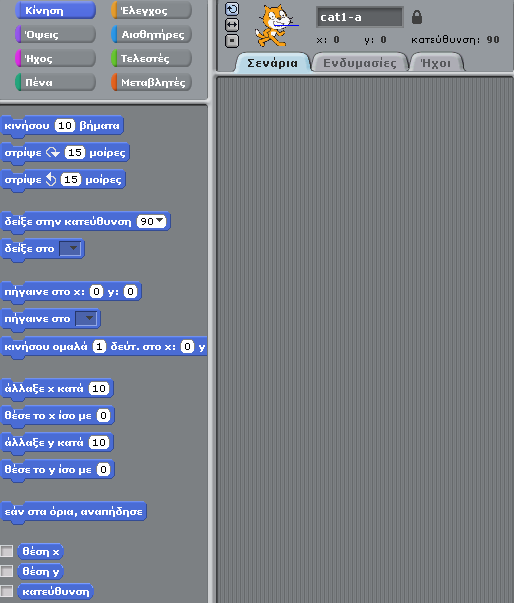Image resolution: width=514 pixels, height=603 pixels.
Task: Tick the θέση x checkbox
Action: coord(7,551)
